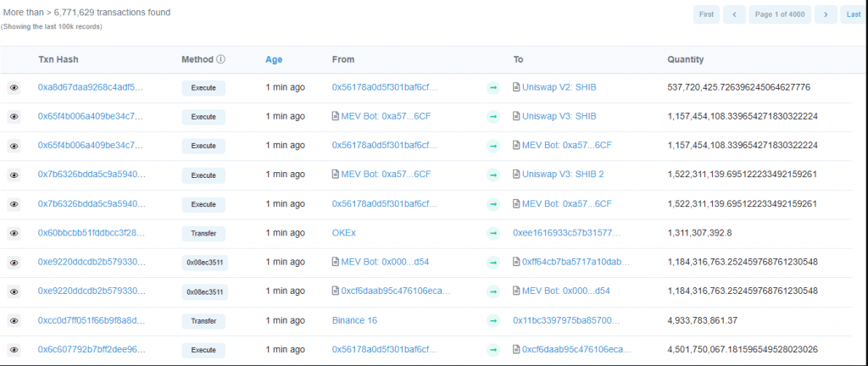Image resolution: width=868 pixels, height=366 pixels.
Task: Go to previous page with left chevron
Action: (x=734, y=14)
